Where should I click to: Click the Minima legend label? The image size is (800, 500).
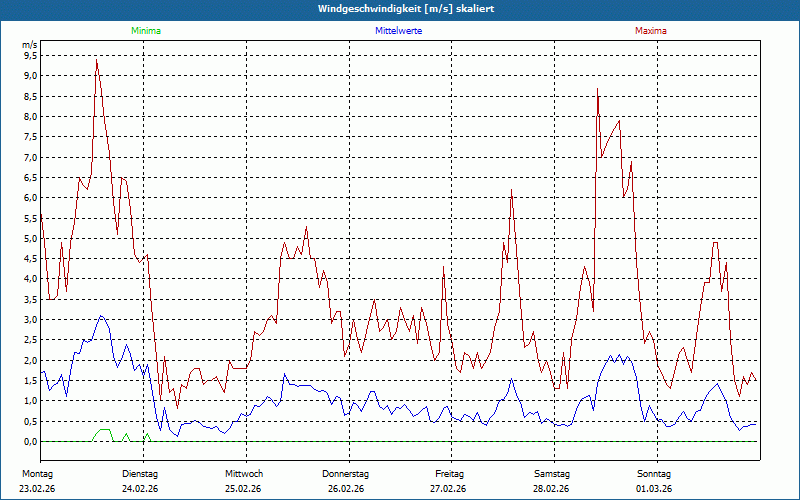tap(146, 31)
